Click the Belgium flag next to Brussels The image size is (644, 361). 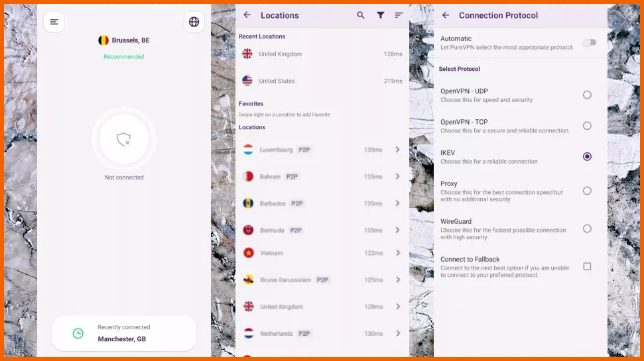pos(103,40)
